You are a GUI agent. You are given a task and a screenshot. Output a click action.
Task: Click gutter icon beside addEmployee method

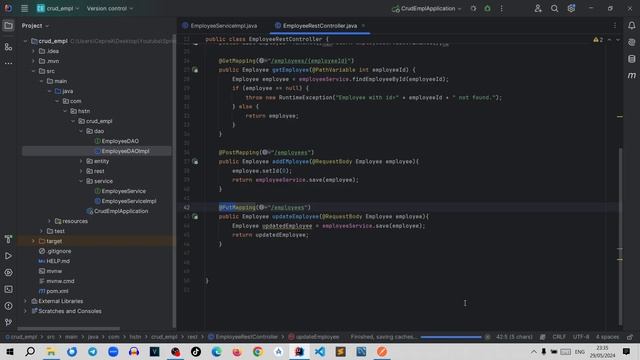click(x=195, y=162)
